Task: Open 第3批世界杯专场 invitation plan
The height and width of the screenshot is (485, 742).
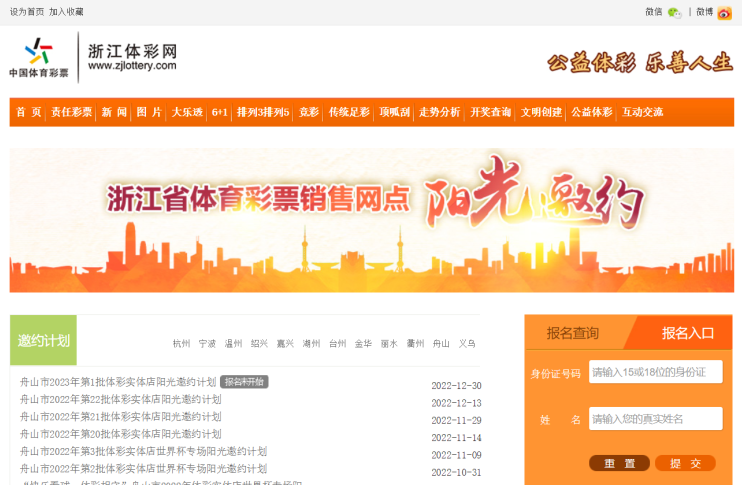Action: pos(143,451)
